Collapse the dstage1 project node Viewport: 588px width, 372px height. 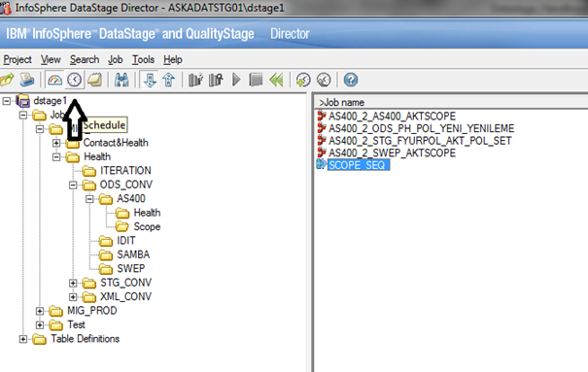pyautogui.click(x=7, y=101)
